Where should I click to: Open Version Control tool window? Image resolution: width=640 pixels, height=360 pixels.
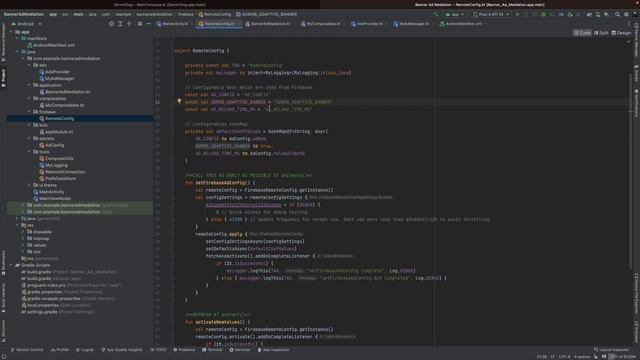tap(27, 350)
